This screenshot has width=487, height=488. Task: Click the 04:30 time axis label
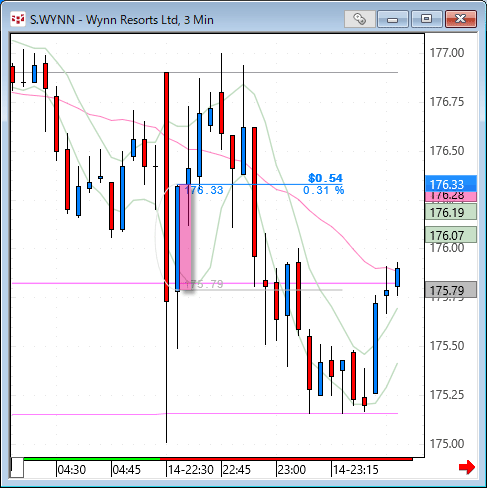72,470
